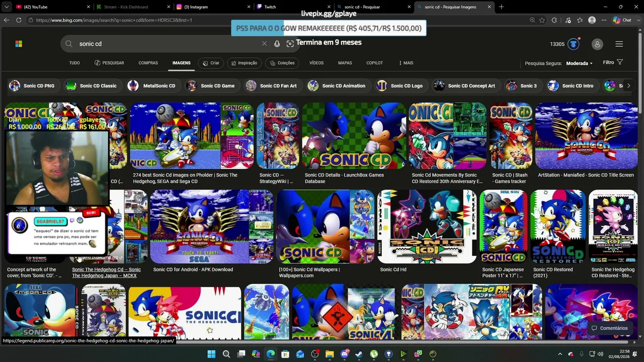644x362 pixels.
Task: Expand the MAIS menu
Action: tap(406, 63)
